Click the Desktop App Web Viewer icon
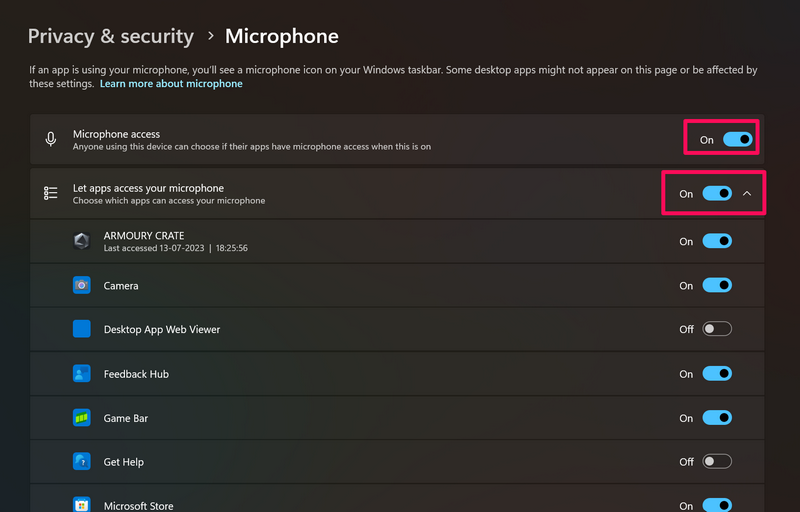 pos(82,329)
